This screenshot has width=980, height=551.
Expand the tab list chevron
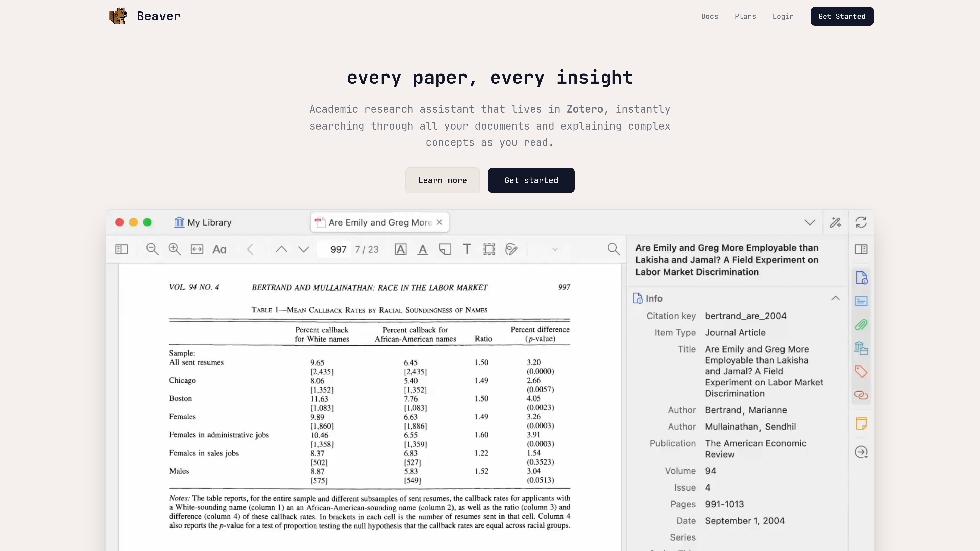(x=810, y=222)
